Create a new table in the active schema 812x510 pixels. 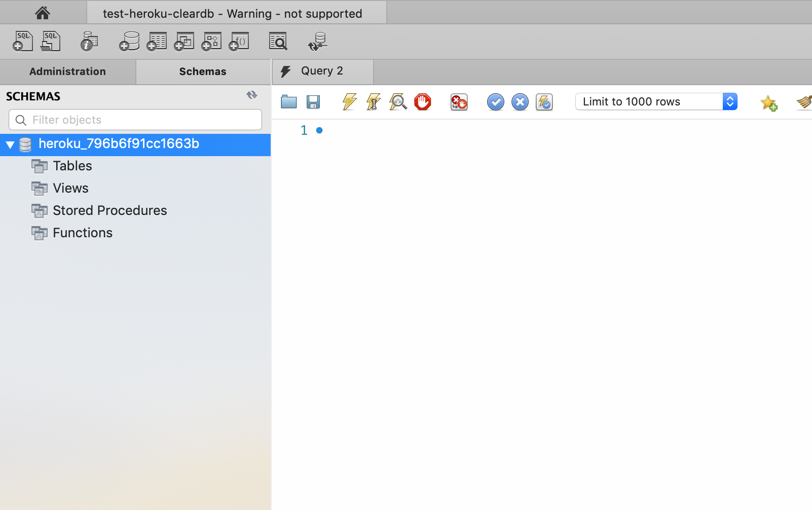pyautogui.click(x=156, y=41)
